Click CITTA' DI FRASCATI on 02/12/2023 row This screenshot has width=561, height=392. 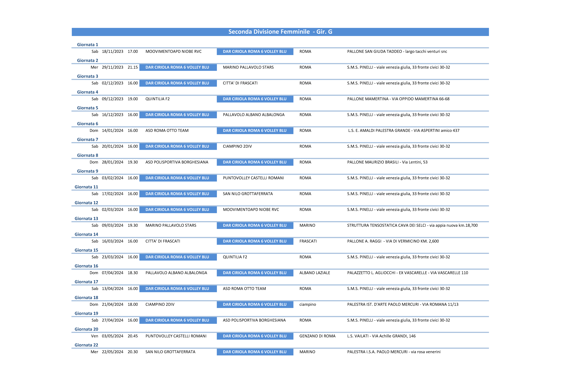coord(240,83)
